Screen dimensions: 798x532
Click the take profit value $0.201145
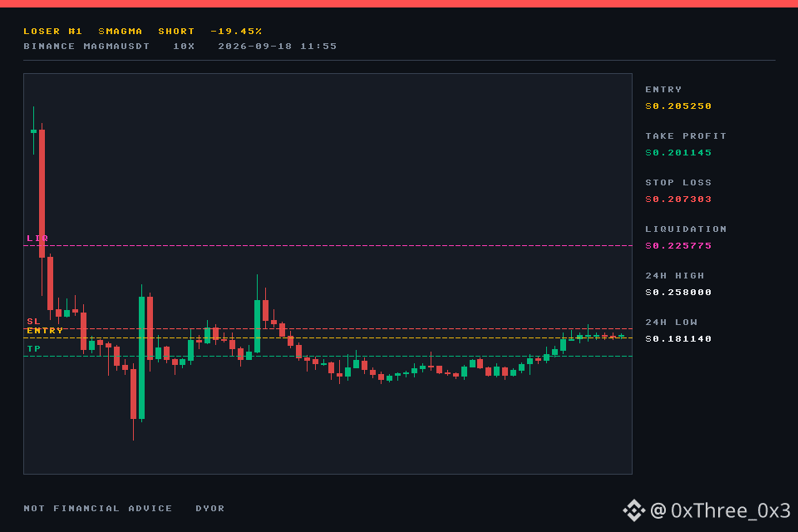point(678,153)
